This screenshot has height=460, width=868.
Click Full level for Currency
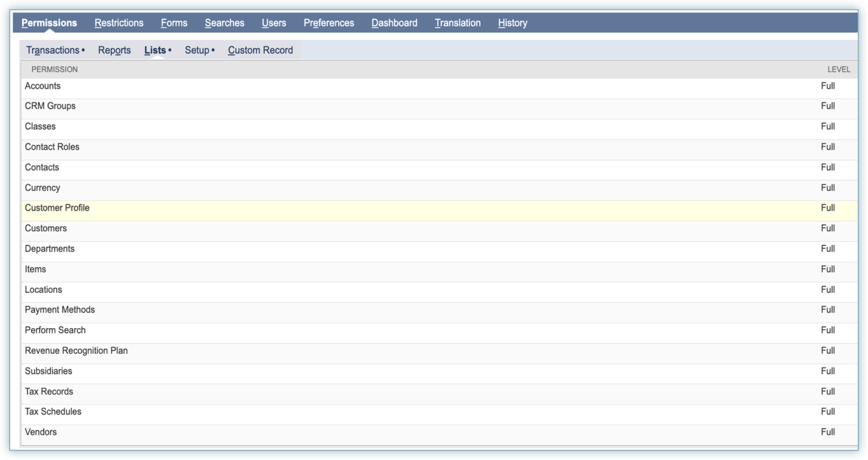point(827,188)
